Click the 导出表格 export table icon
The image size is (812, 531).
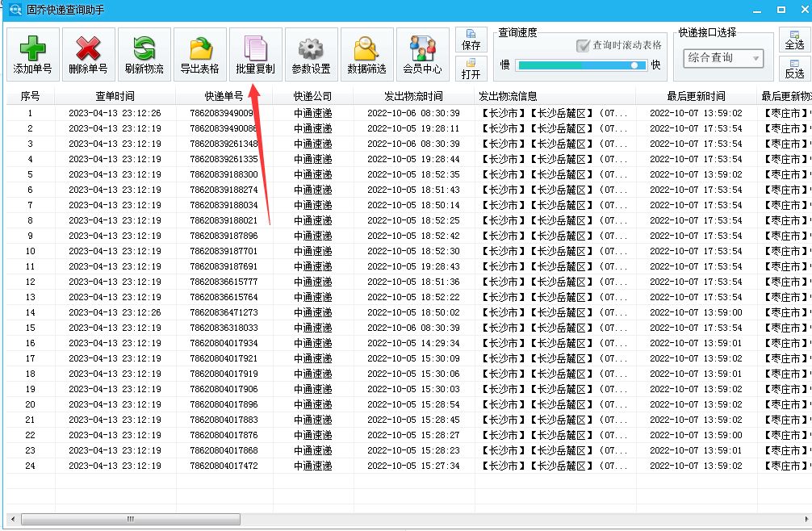[199, 53]
